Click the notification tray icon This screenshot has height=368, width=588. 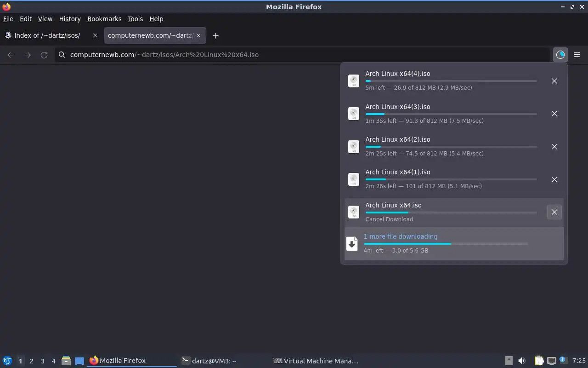point(563,360)
